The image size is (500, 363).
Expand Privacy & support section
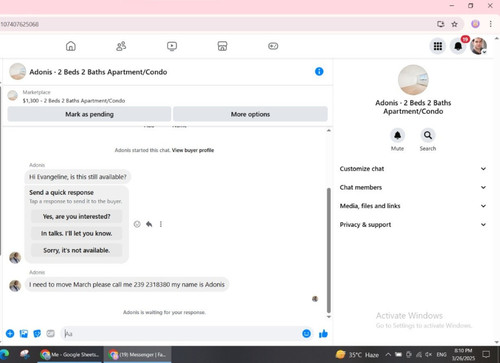click(x=413, y=225)
